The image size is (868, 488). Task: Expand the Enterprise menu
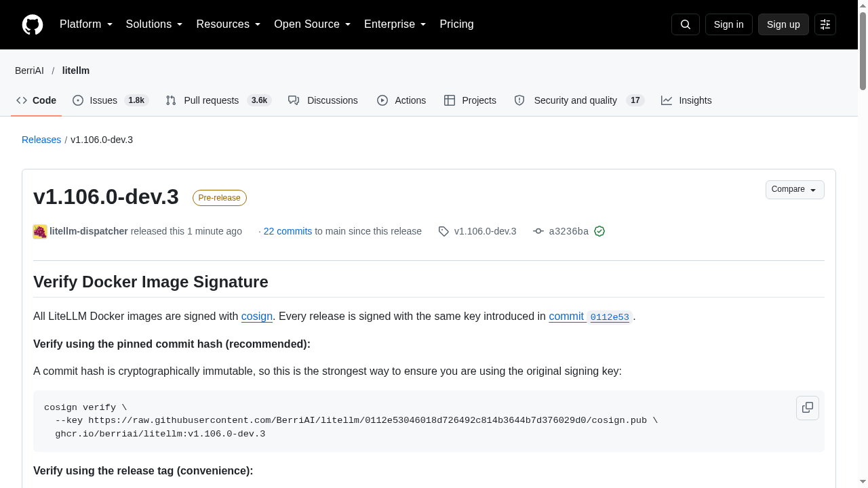pos(395,24)
